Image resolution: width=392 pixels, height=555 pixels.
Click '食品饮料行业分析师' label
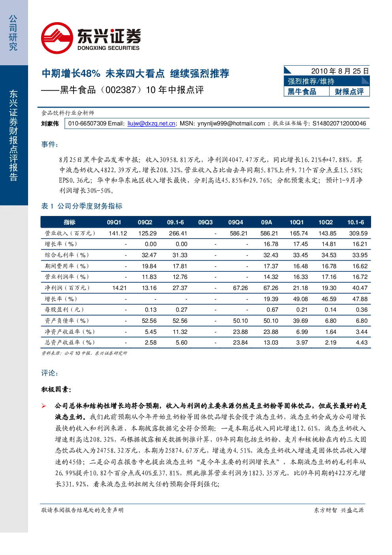tap(68, 113)
